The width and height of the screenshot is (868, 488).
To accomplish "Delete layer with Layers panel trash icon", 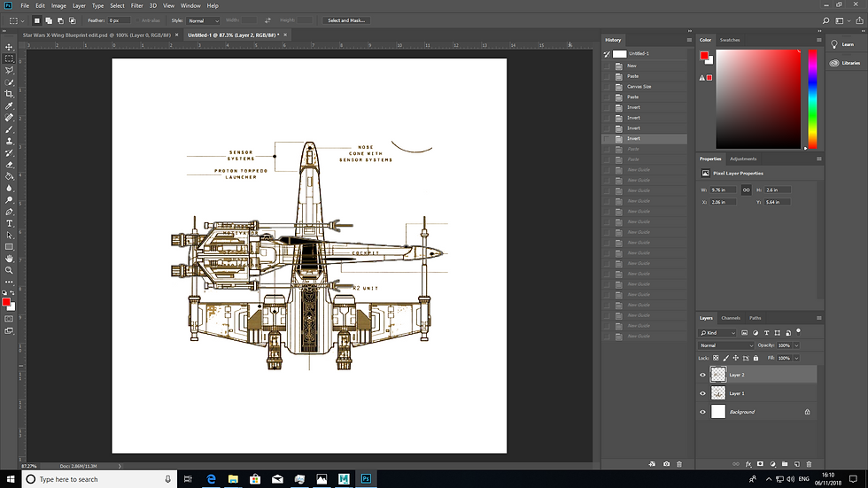I will pos(809,464).
